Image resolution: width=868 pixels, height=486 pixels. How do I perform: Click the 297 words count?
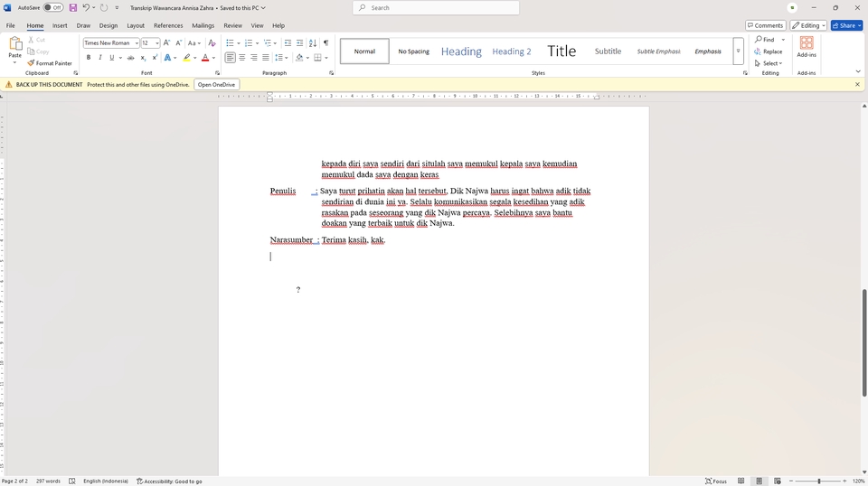pos(48,481)
